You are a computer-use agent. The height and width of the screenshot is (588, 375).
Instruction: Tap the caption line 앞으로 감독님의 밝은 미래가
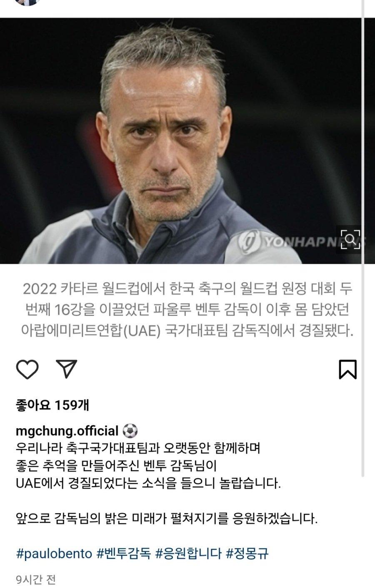pyautogui.click(x=167, y=519)
